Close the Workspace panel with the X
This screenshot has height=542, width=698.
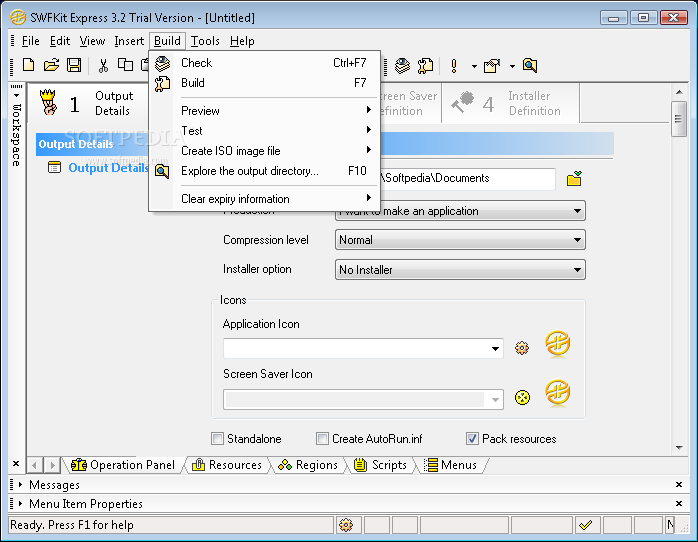(x=16, y=464)
